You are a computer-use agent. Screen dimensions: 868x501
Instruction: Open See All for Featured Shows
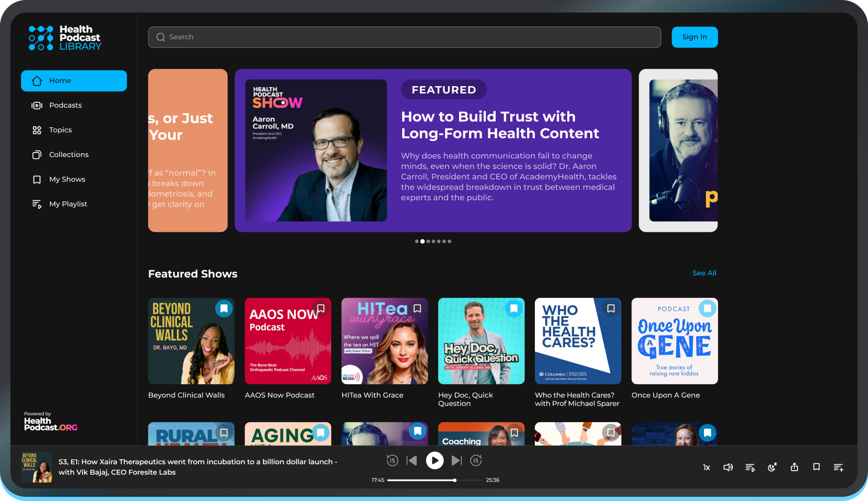tap(705, 273)
